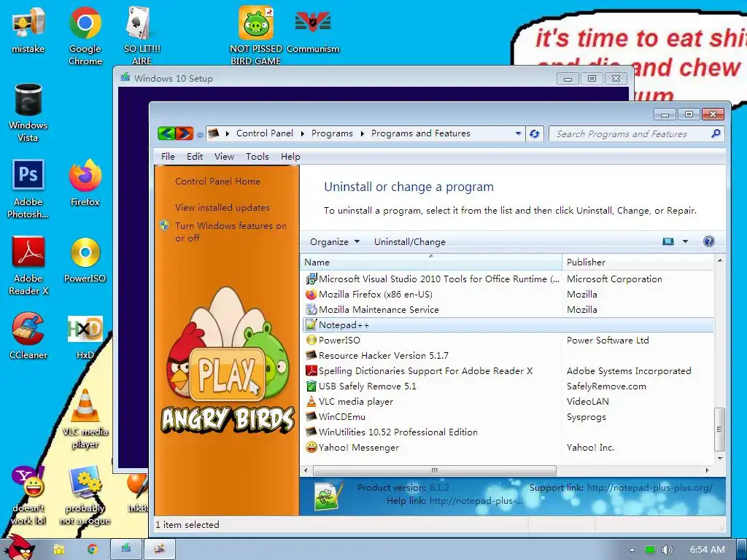Viewport: 747px width, 560px height.
Task: Expand the arrow after Control Panel breadcrumb
Action: tap(302, 134)
